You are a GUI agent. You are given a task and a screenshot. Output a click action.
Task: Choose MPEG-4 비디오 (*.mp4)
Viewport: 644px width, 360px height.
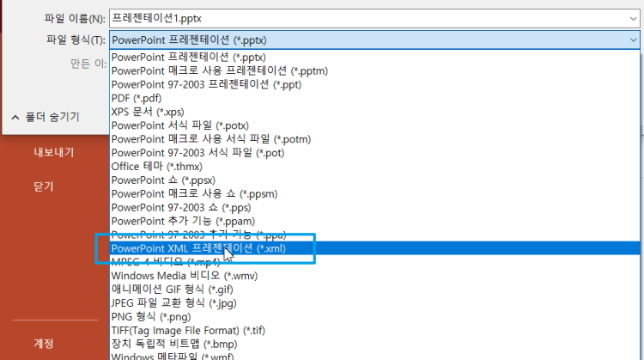(374, 262)
